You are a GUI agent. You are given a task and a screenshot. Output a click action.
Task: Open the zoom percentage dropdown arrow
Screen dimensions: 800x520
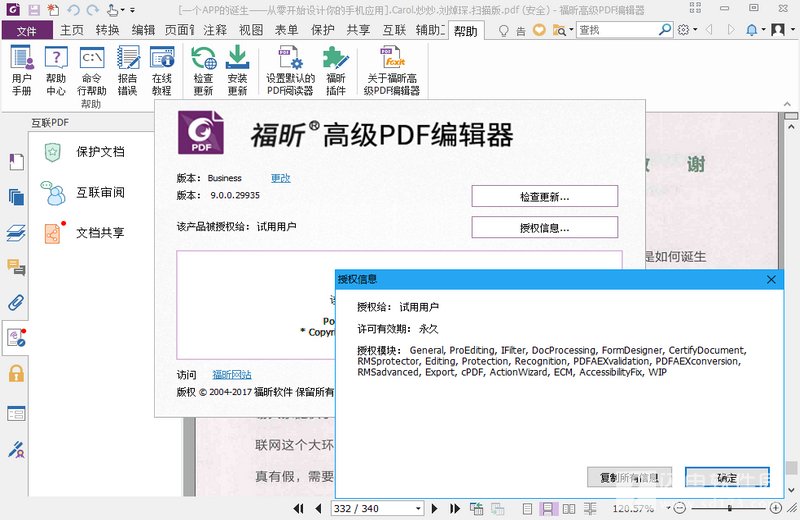tap(668, 508)
